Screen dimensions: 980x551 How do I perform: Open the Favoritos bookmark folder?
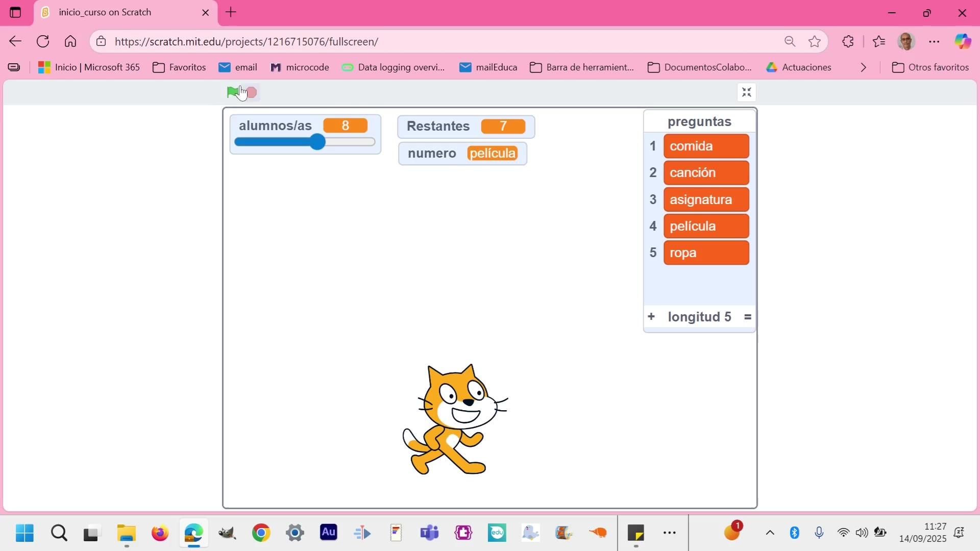tap(180, 67)
